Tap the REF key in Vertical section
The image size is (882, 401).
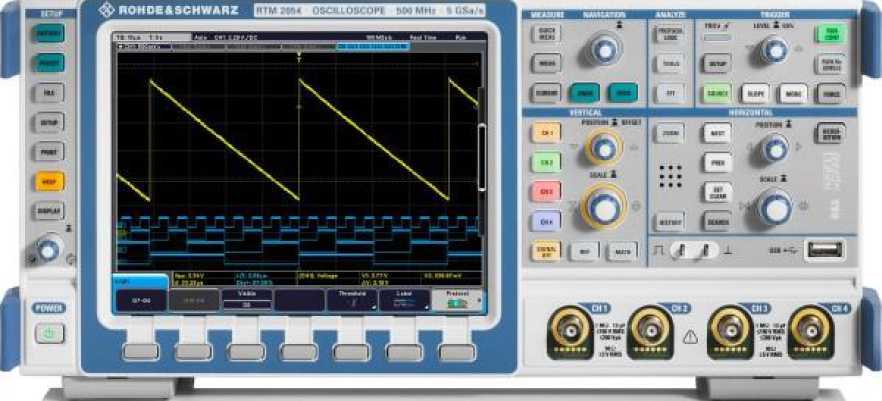(x=584, y=251)
